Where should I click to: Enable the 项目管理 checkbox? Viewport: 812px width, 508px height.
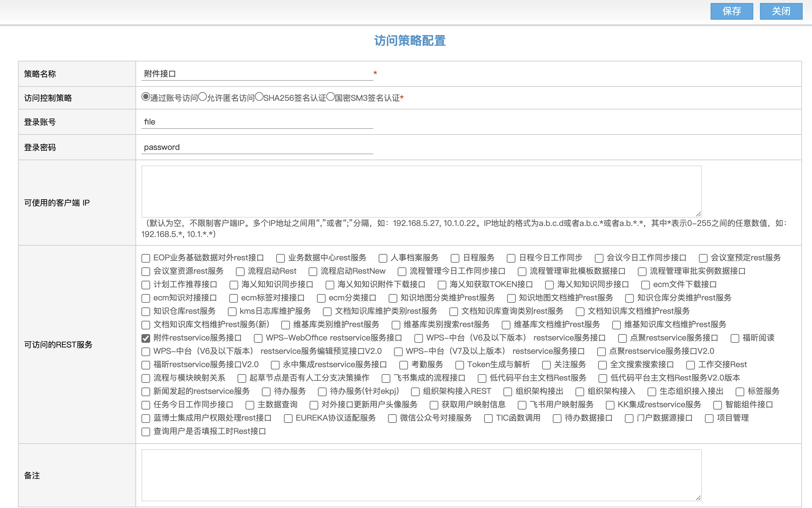tap(709, 418)
